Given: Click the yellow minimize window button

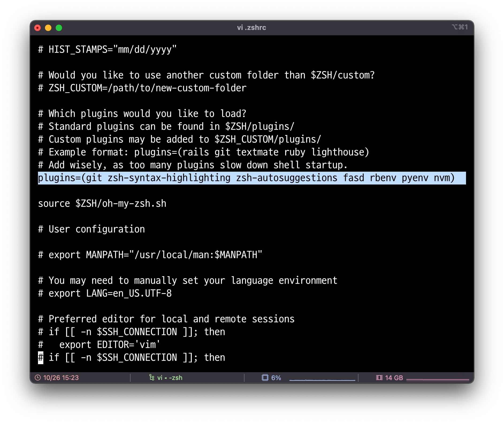Looking at the screenshot, I should [x=48, y=28].
